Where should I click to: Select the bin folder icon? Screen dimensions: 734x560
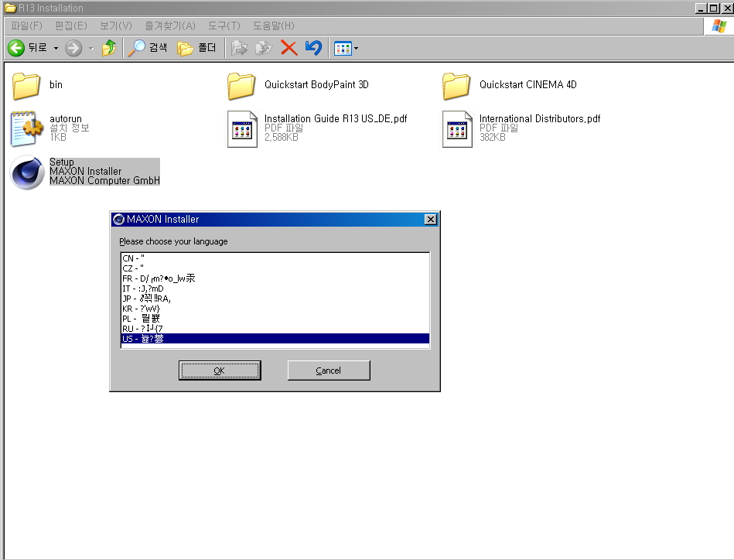point(26,86)
